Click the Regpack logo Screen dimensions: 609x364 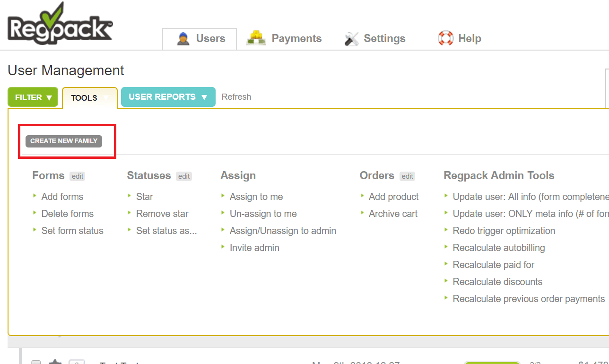click(60, 24)
